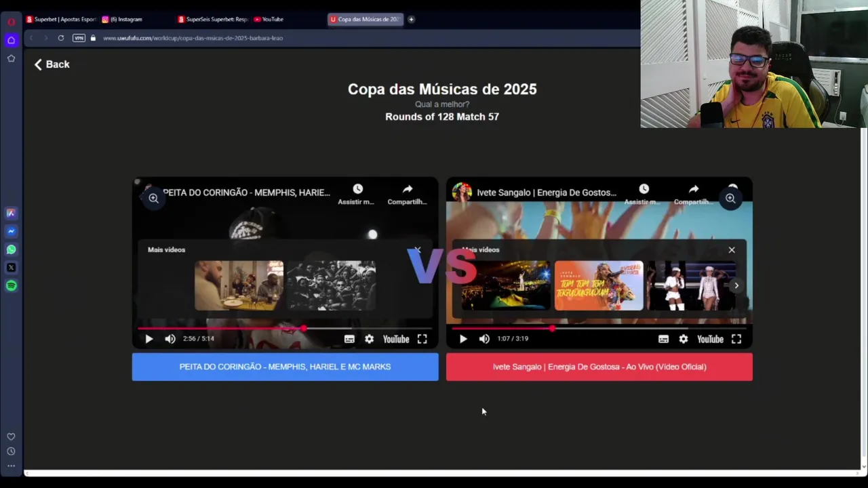Open the Opera sidebar home icon
This screenshot has height=488, width=868.
(12, 40)
